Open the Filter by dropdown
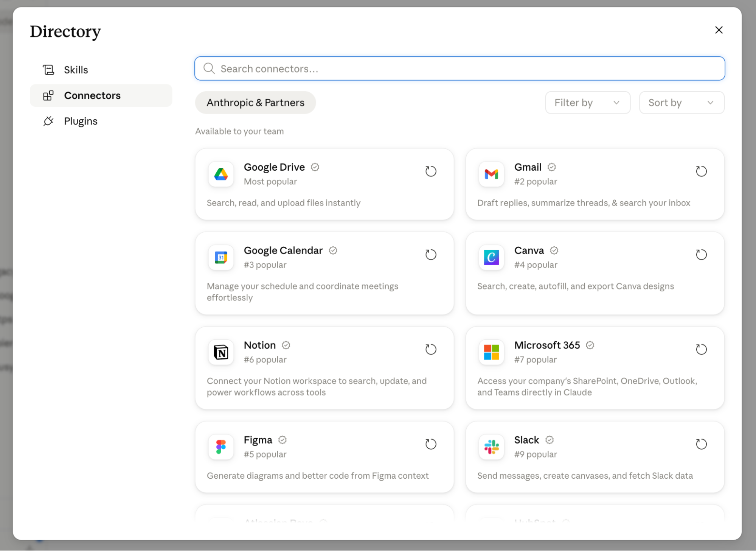The height and width of the screenshot is (551, 756). [587, 103]
